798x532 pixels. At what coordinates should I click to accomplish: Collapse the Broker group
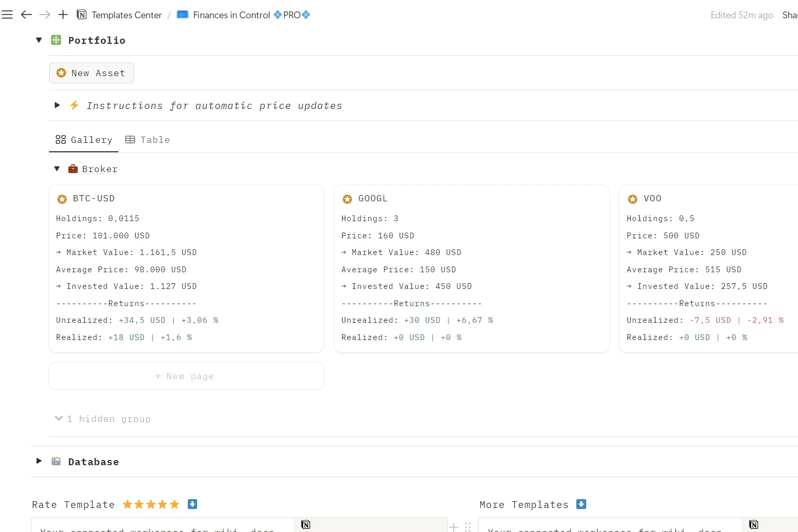coord(57,169)
